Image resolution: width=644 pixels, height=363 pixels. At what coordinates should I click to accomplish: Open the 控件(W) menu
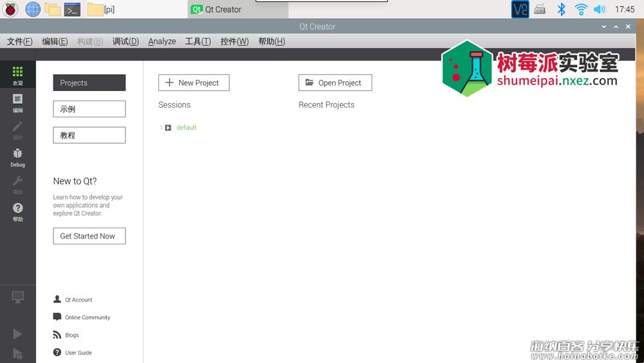[234, 41]
